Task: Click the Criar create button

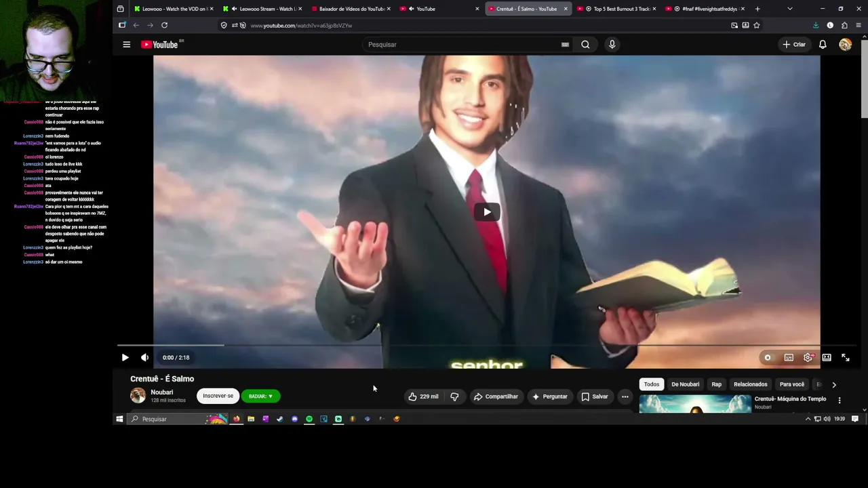Action: click(x=794, y=45)
